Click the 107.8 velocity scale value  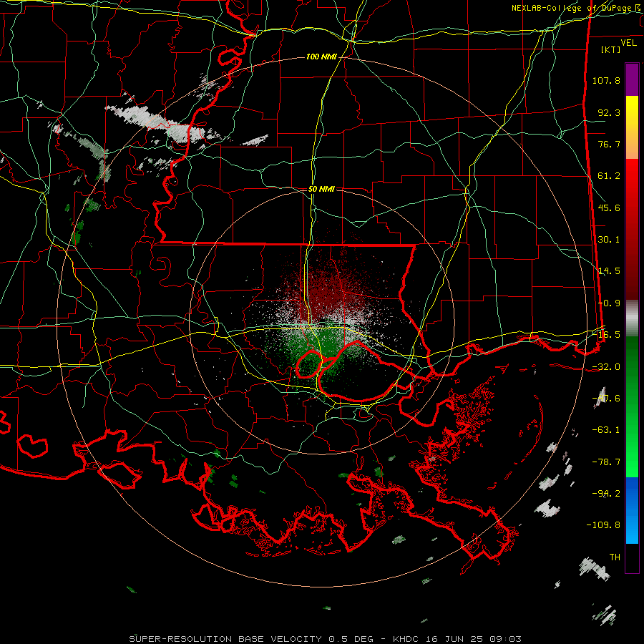click(606, 80)
